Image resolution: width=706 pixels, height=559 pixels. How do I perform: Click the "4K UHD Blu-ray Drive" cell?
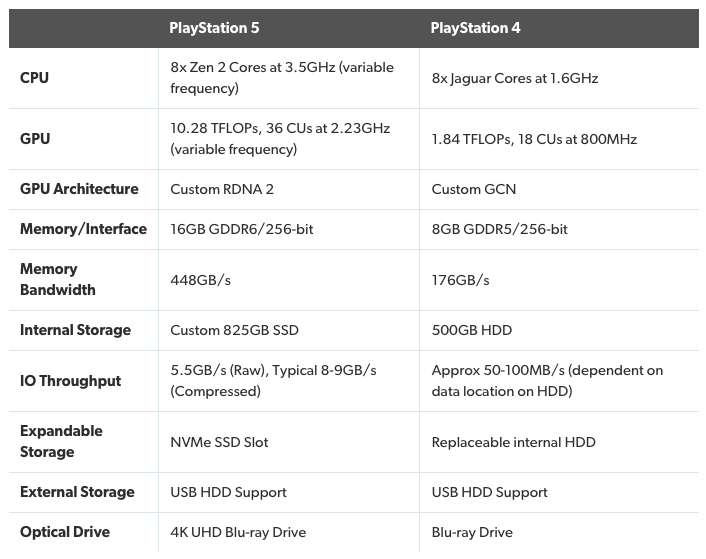click(x=238, y=532)
